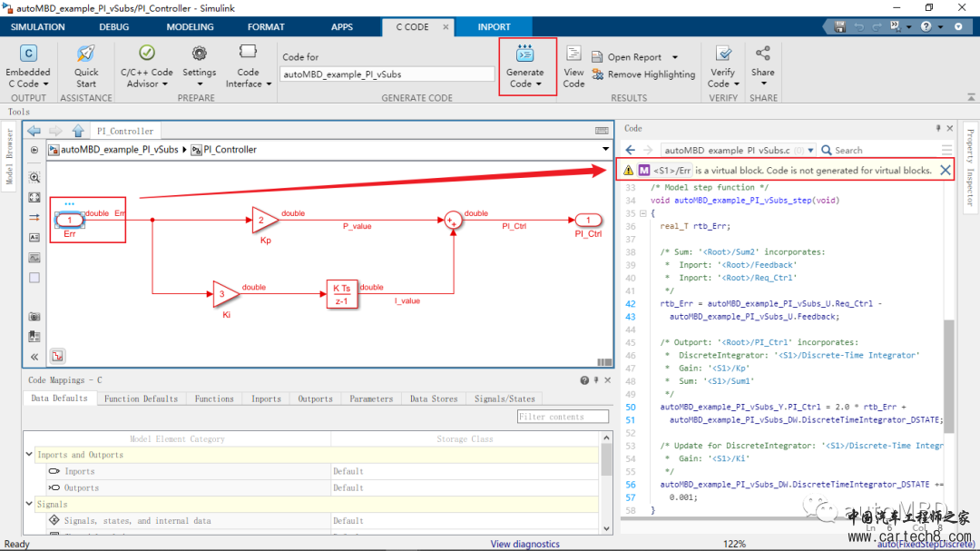Open the Signals/States mapping tab
980x551 pixels.
tap(505, 398)
